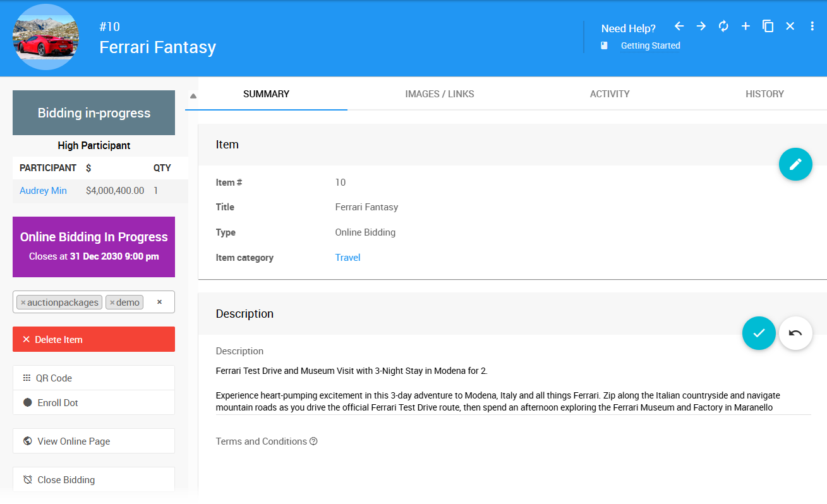Viewport: 827px width, 504px height.
Task: Open the three-dot more options menu
Action: point(812,27)
